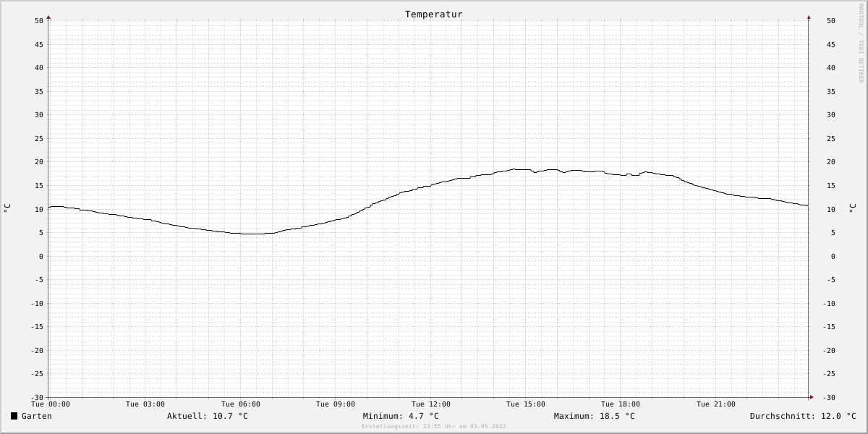
Task: Select the Aktuell: 10.7 °C value
Action: pos(208,416)
